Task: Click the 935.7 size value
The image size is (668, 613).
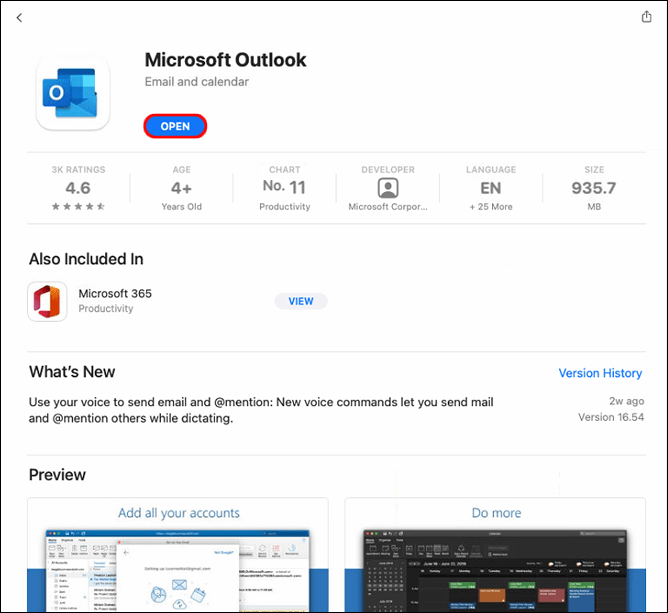Action: (594, 188)
